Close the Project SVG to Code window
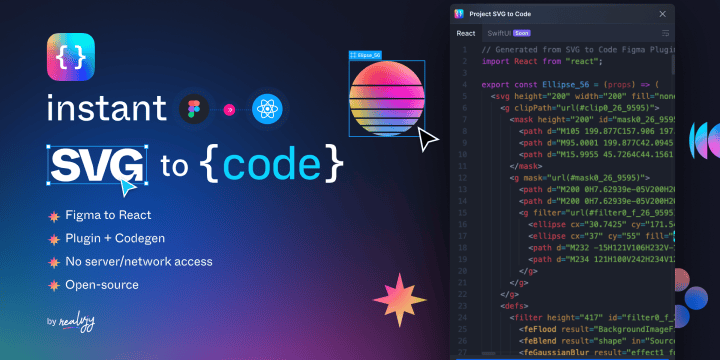The image size is (720, 360). (x=663, y=14)
